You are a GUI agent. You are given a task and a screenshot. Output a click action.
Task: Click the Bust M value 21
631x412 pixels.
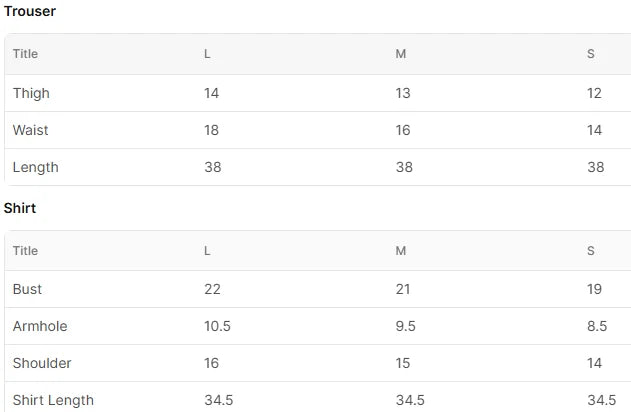click(x=403, y=289)
